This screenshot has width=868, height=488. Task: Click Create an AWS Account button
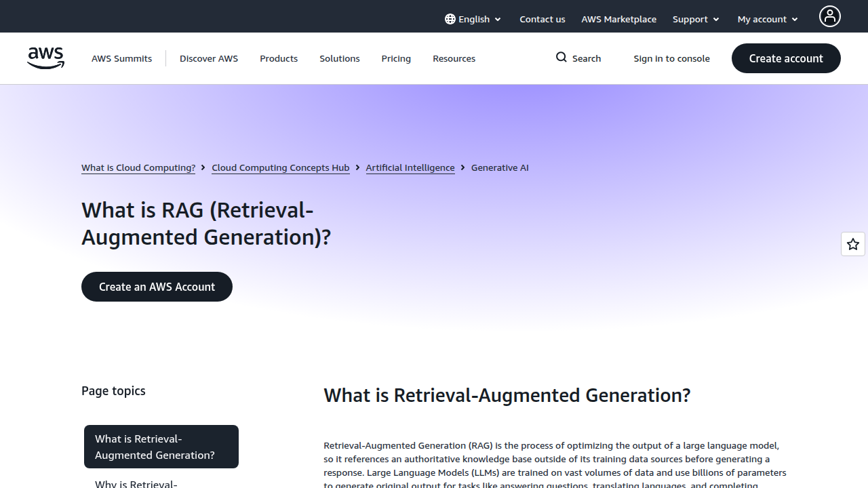[157, 287]
